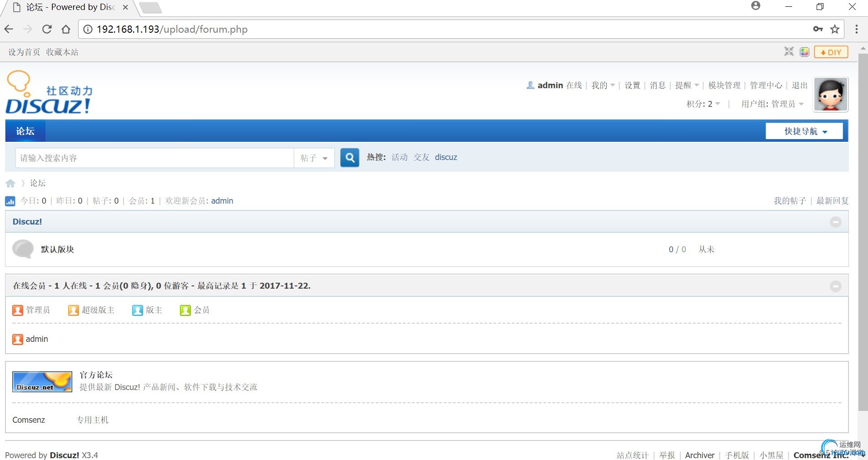The height and width of the screenshot is (460, 868).
Task: Click the 专用主机 link
Action: click(92, 420)
